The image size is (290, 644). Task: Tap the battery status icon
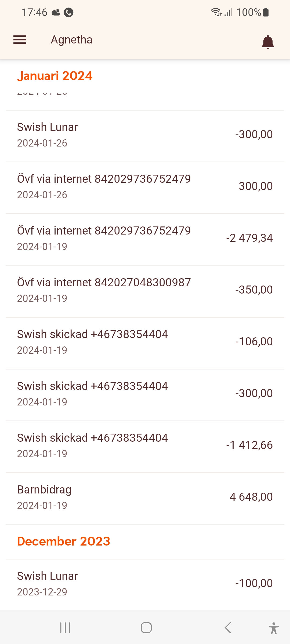(266, 12)
